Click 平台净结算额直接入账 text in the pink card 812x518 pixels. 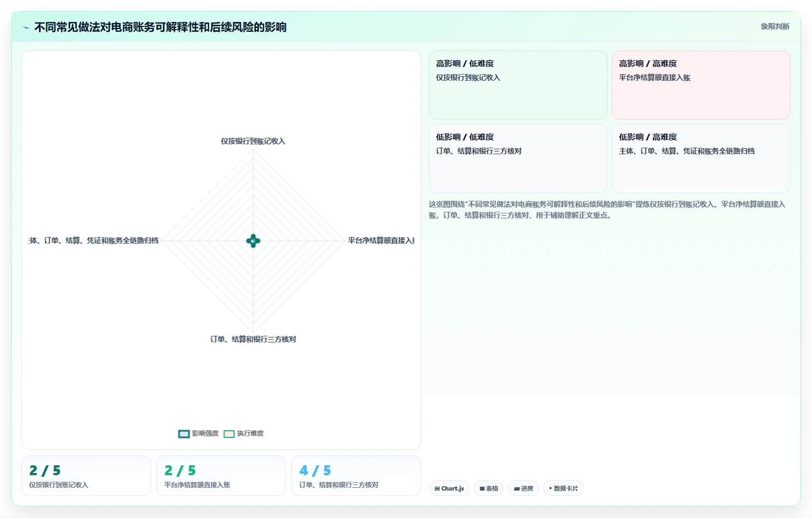[x=655, y=78]
